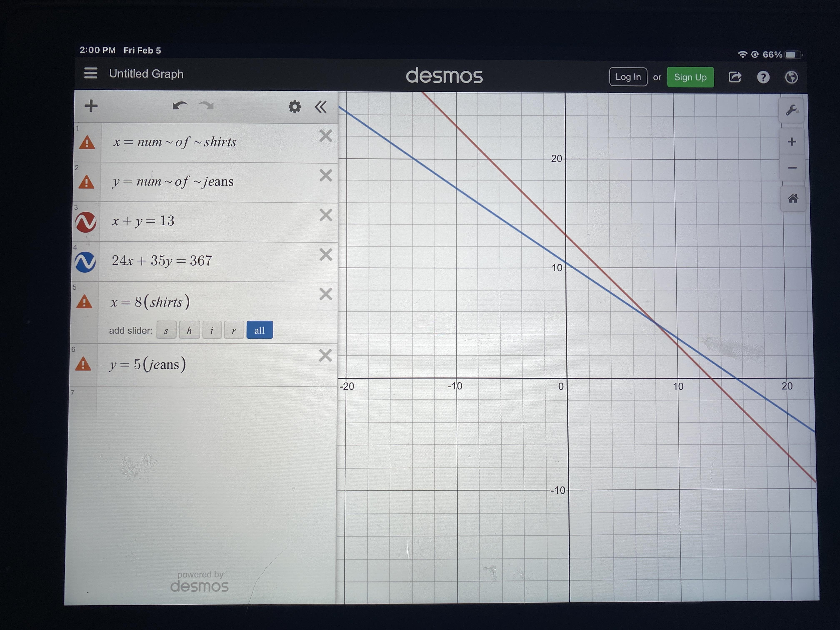
Task: Open the share graph icon
Action: click(735, 77)
